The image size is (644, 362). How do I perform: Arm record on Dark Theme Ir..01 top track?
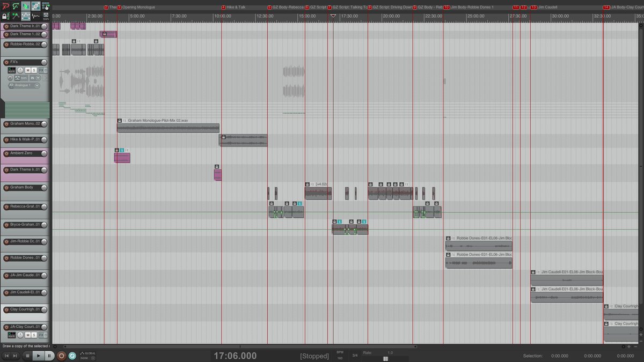tap(6, 26)
